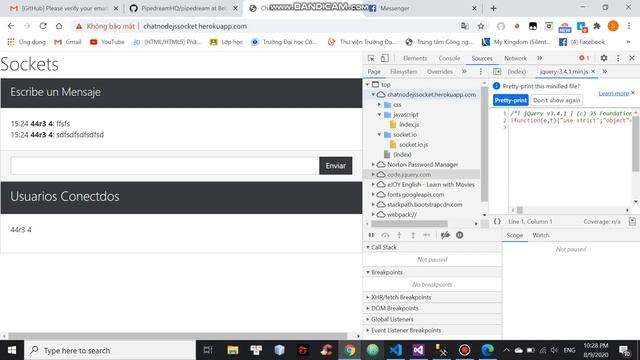
Task: Switch to the Messenger browser tab
Action: [423, 8]
